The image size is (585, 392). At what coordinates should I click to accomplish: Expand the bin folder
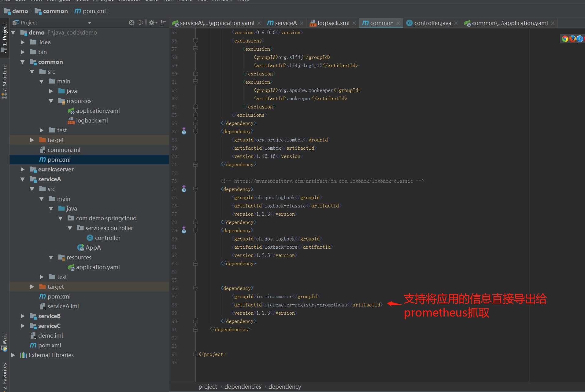23,52
